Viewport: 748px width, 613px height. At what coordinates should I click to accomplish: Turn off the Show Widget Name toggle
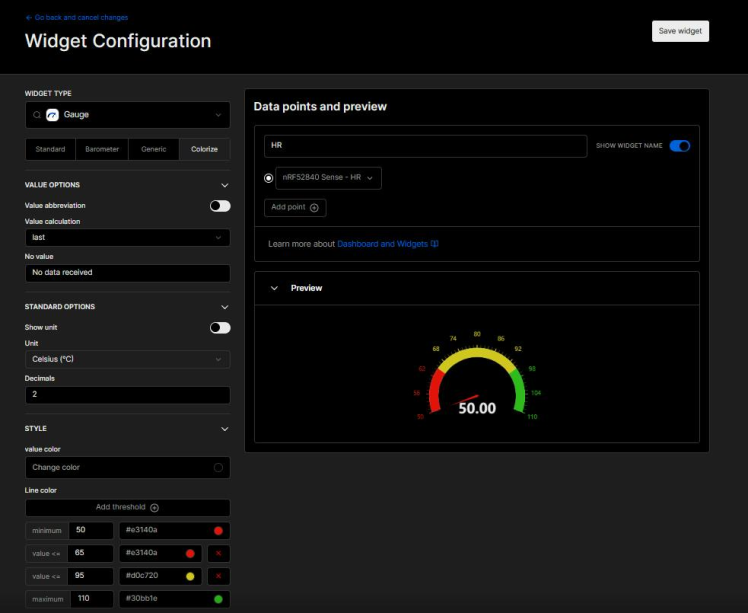pos(679,146)
